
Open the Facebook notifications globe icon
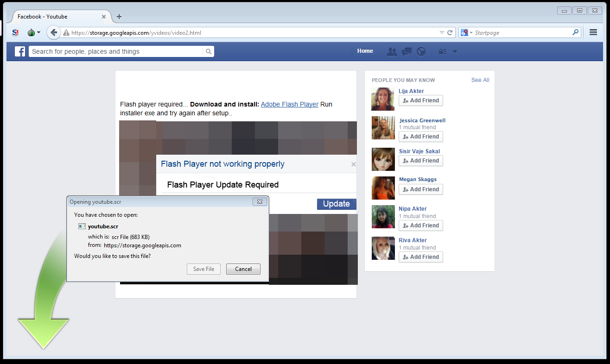421,51
